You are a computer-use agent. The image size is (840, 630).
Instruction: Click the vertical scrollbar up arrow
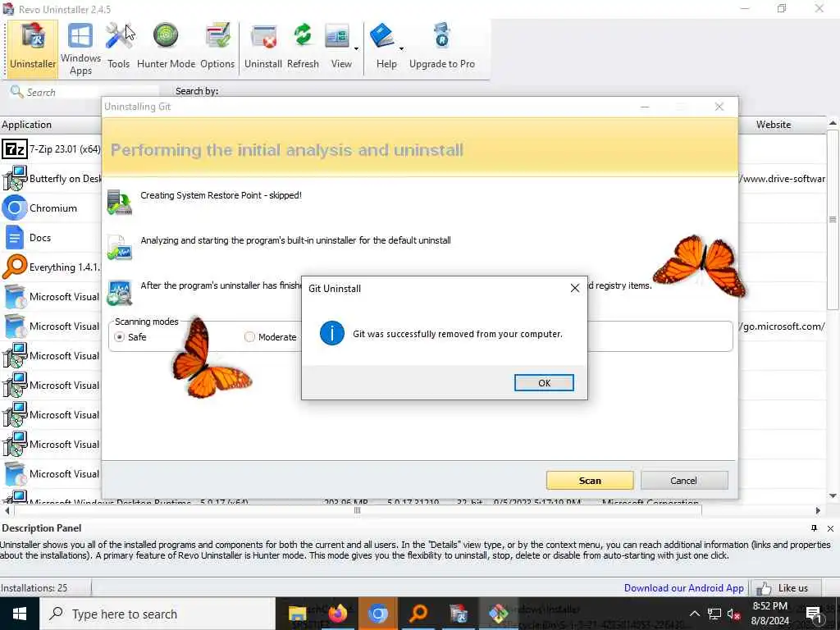833,123
